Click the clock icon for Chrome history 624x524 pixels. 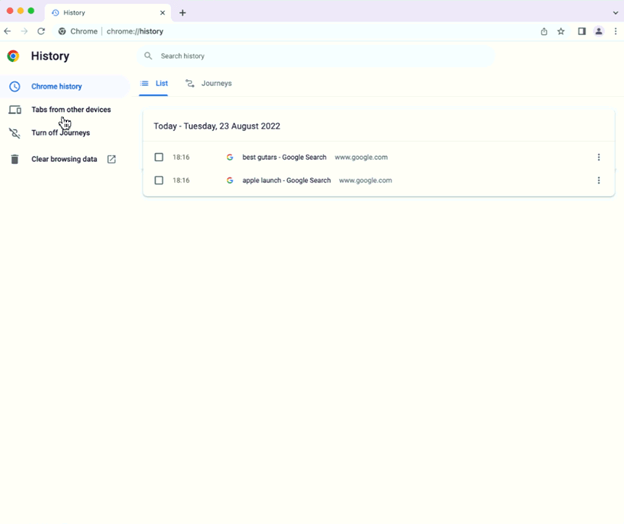(15, 86)
